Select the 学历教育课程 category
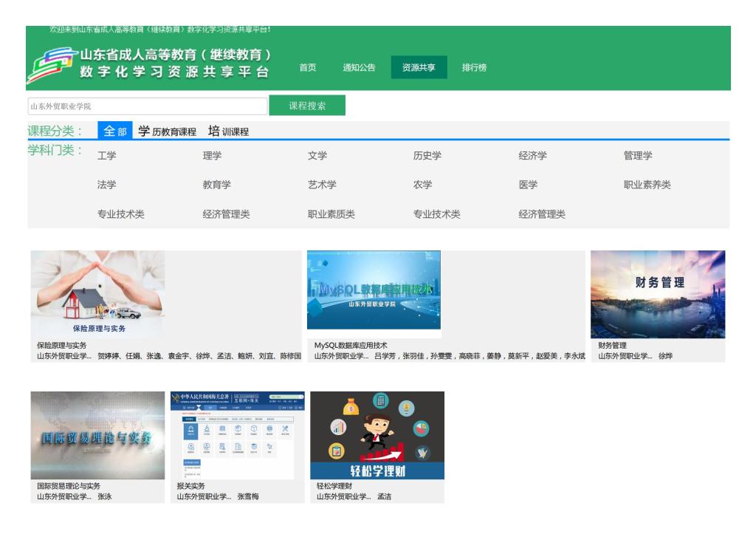756x534 pixels. [x=168, y=131]
